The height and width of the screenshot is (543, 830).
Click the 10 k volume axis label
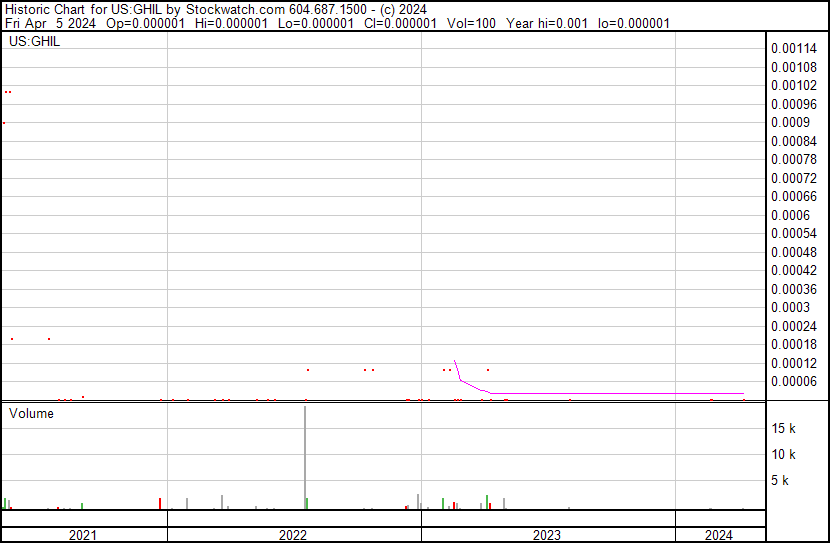pyautogui.click(x=783, y=454)
